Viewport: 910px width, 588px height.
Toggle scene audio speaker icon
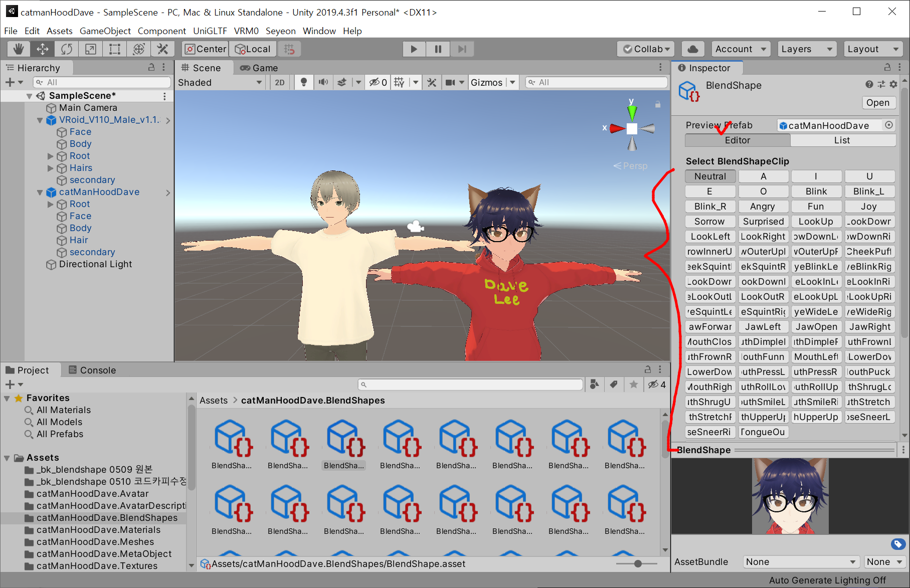coord(323,82)
